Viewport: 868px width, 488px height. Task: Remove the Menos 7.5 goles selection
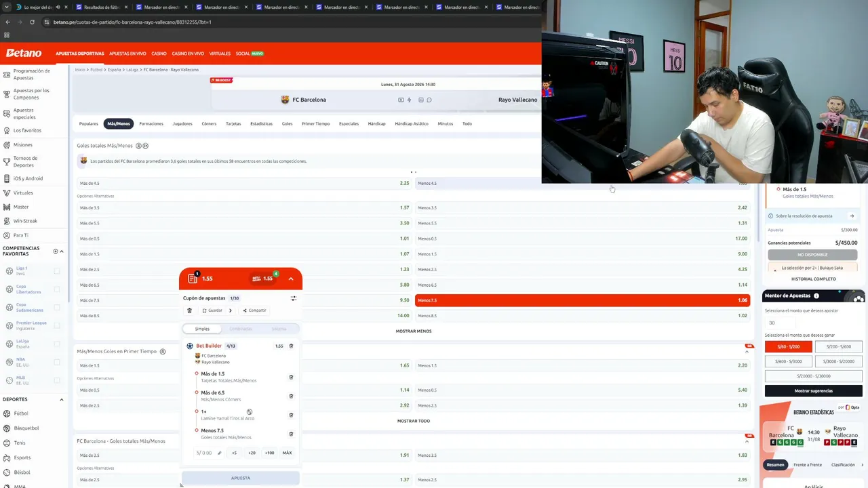coord(292,434)
